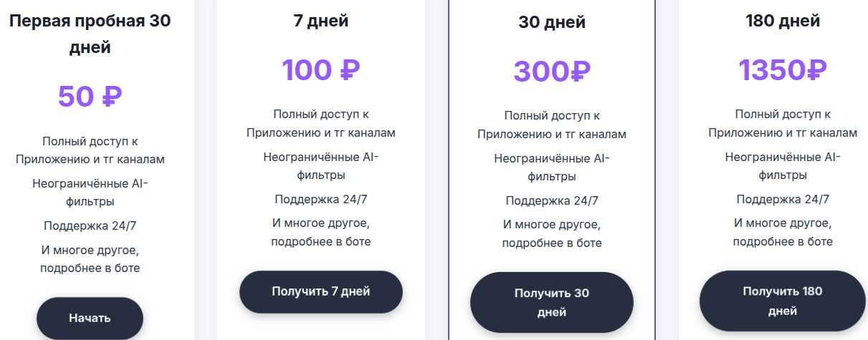Click "Полный доступ к Приложению" in trial card
868x340 pixels.
coord(90,150)
